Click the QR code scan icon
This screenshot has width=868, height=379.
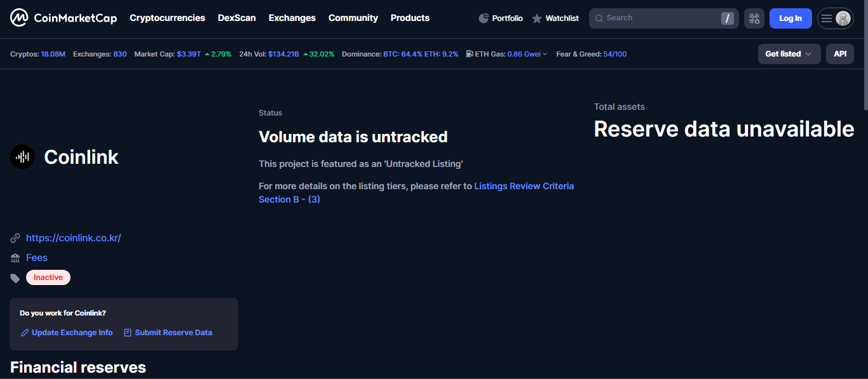[x=754, y=18]
